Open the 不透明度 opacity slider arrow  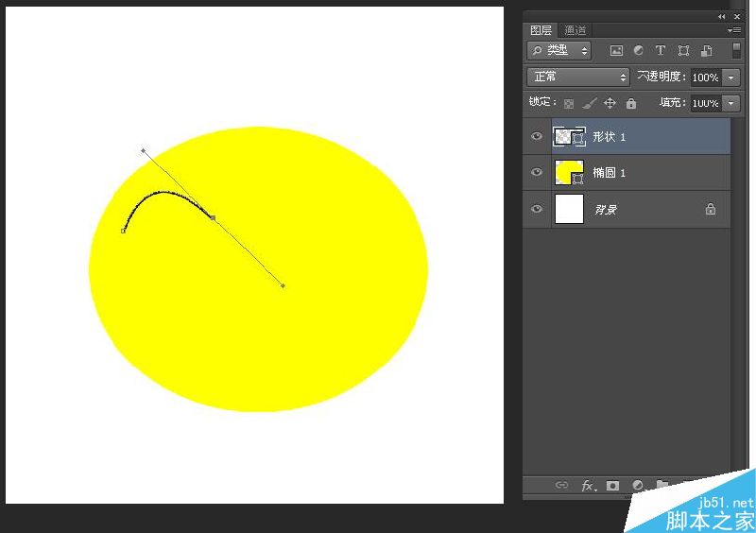pos(731,77)
